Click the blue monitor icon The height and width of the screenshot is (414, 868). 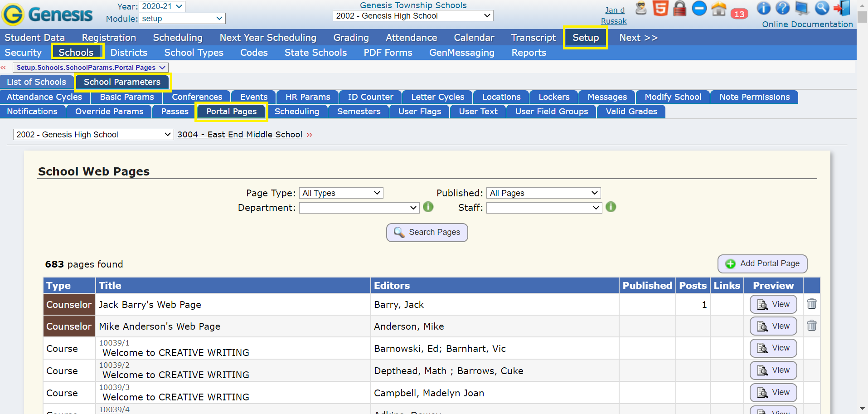pyautogui.click(x=802, y=8)
